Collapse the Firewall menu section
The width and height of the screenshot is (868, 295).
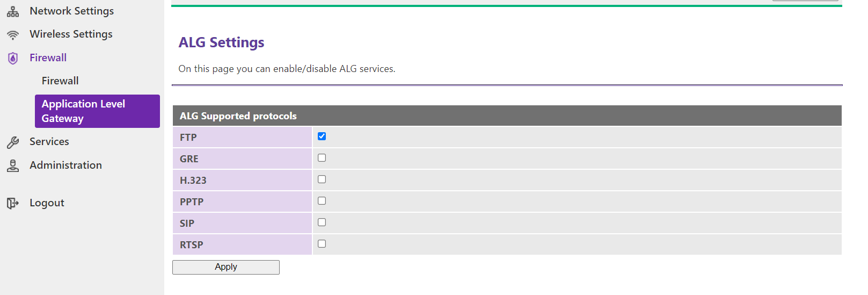coord(48,58)
